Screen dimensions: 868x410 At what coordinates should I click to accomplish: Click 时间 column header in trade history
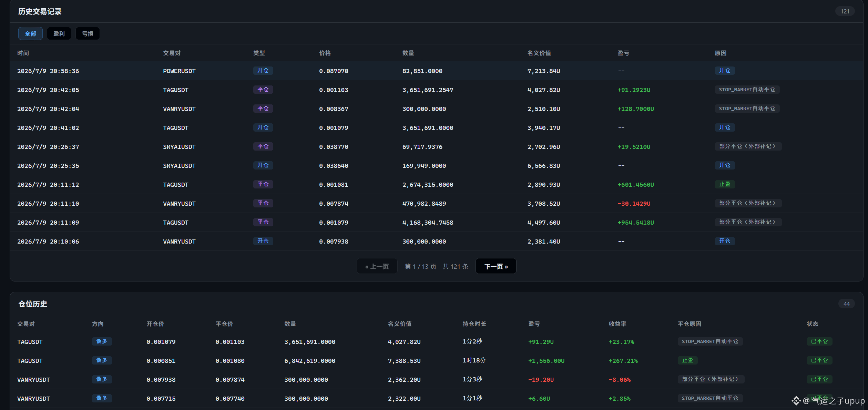click(23, 53)
